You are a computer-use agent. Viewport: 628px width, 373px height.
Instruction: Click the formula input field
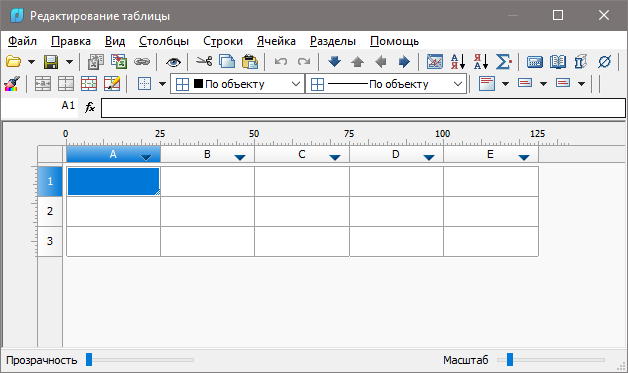[363, 108]
